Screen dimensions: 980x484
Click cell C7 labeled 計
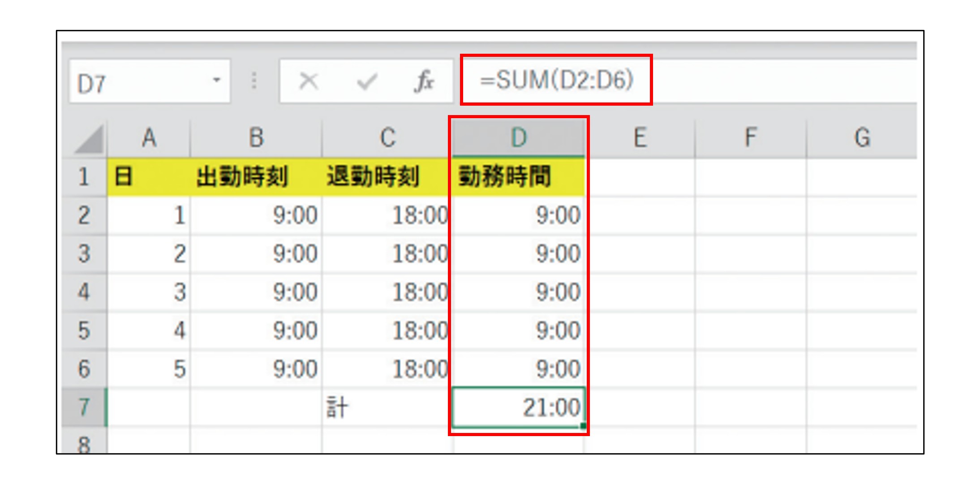click(387, 407)
